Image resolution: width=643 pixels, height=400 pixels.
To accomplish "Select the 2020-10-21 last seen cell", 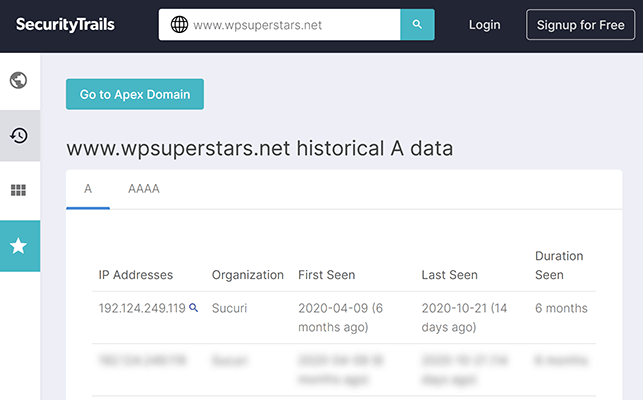I will click(464, 318).
